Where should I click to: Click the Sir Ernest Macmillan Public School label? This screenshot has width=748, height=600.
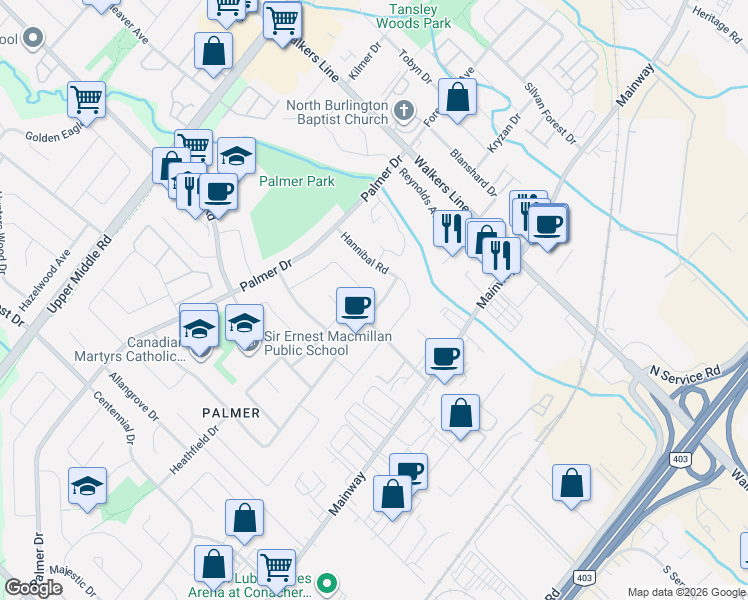(x=328, y=343)
